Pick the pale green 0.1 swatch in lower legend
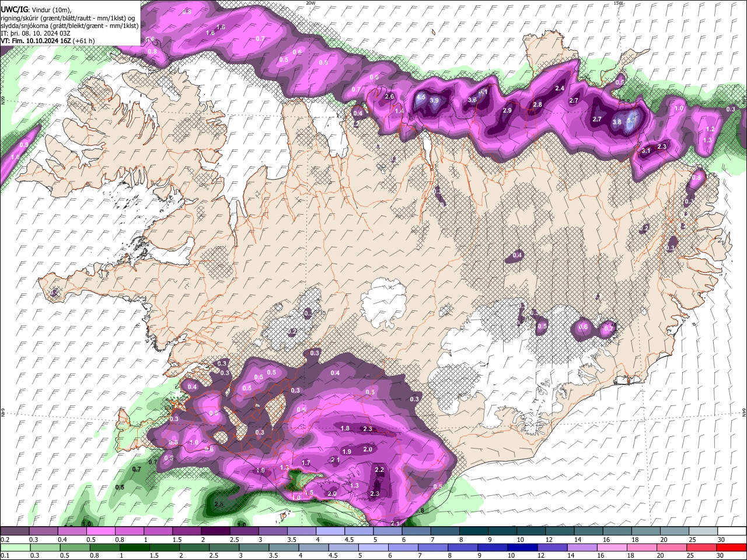Screen dimensions: 747x560 point(15,547)
